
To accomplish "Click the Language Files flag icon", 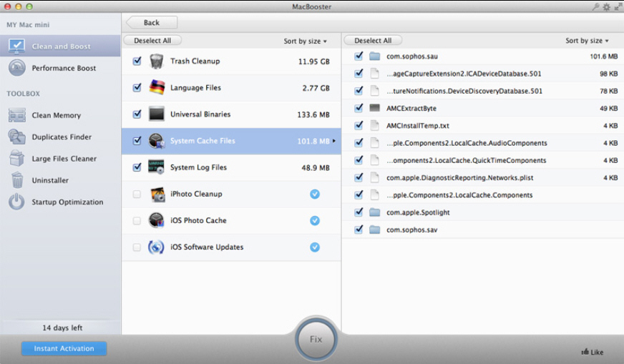I will click(x=157, y=87).
